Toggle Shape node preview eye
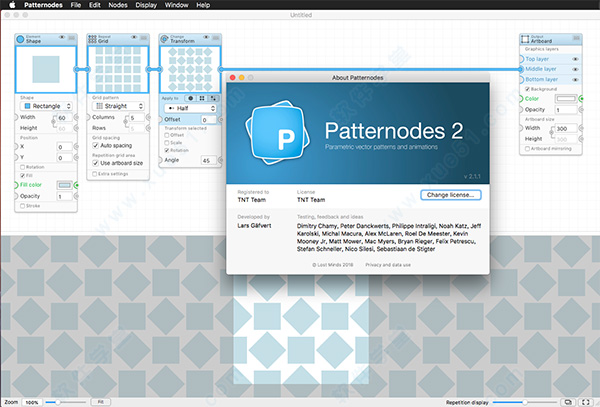 (x=62, y=37)
